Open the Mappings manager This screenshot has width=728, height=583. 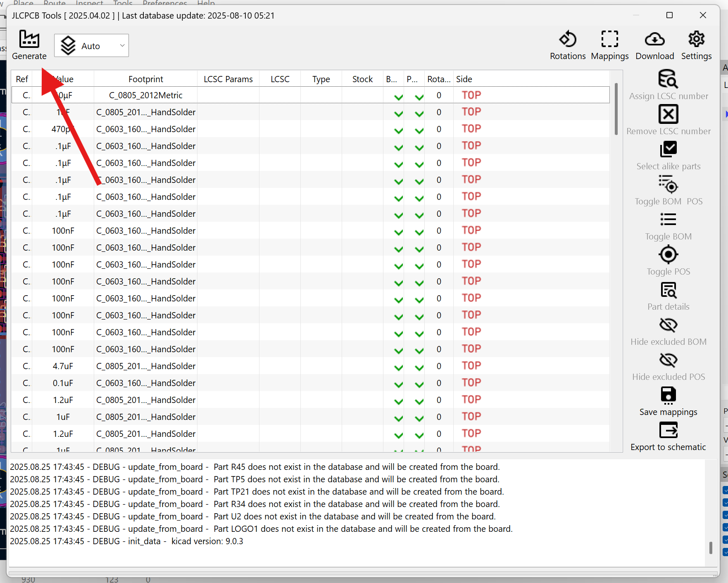(609, 40)
